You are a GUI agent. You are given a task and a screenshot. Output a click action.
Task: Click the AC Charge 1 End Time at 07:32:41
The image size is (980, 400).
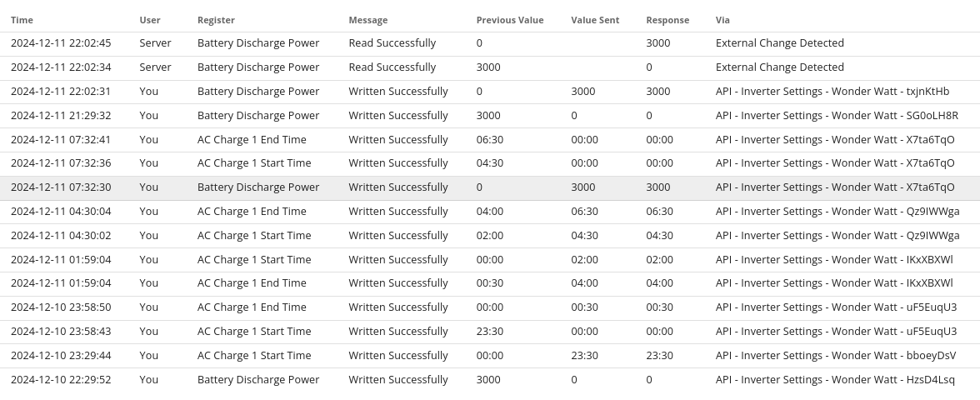pos(252,139)
